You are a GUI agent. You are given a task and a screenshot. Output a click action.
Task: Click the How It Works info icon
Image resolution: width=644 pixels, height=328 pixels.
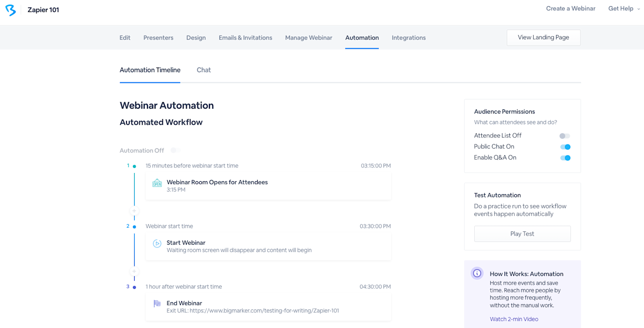477,273
